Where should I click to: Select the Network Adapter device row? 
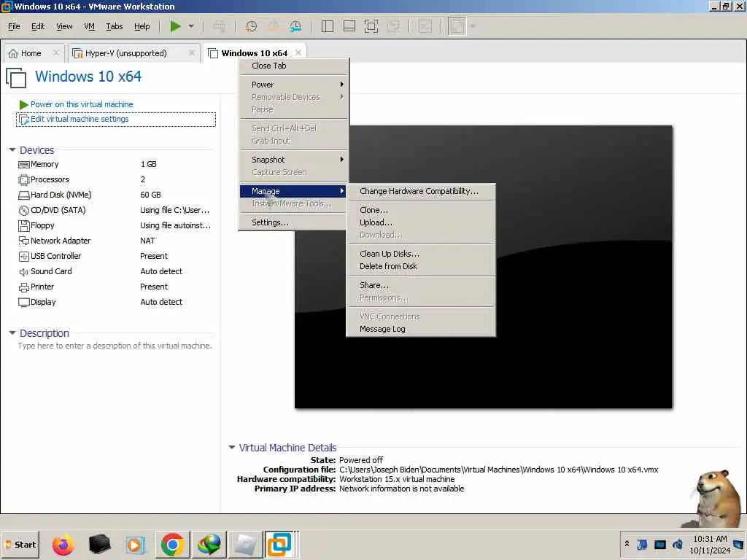[x=115, y=241]
